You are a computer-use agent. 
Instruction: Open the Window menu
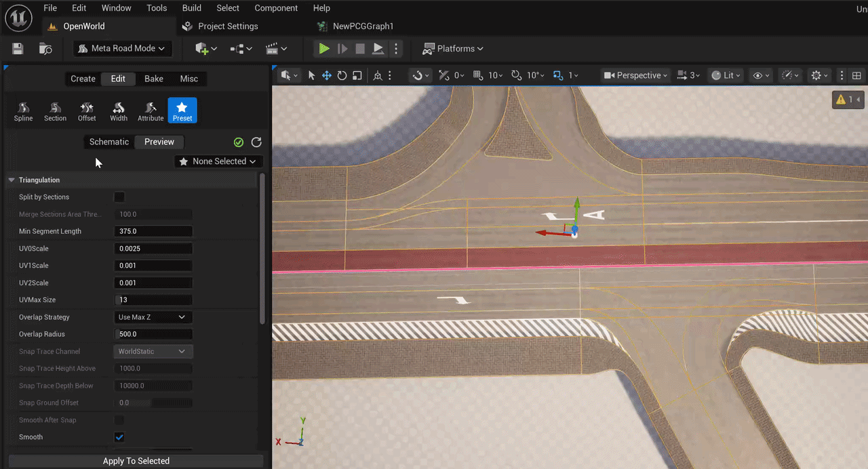click(x=116, y=8)
